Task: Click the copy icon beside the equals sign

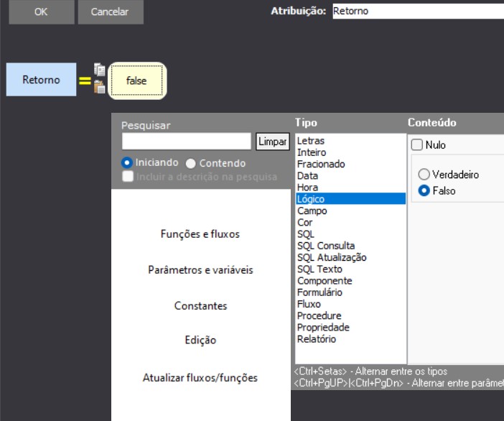Action: 100,70
